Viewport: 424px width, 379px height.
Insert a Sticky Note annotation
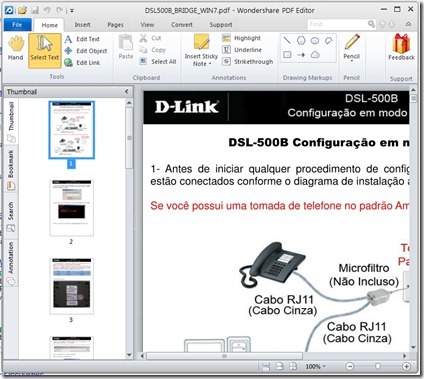(201, 49)
